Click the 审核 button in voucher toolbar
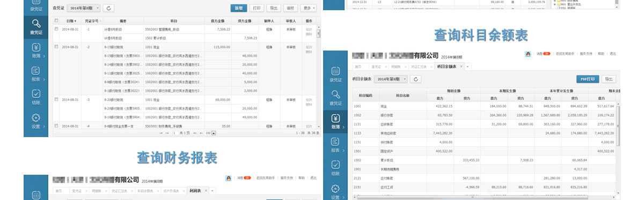644x200 pixels. [290, 8]
